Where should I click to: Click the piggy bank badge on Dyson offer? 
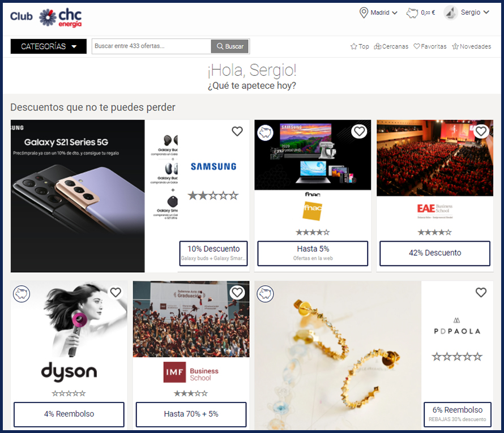coord(22,294)
